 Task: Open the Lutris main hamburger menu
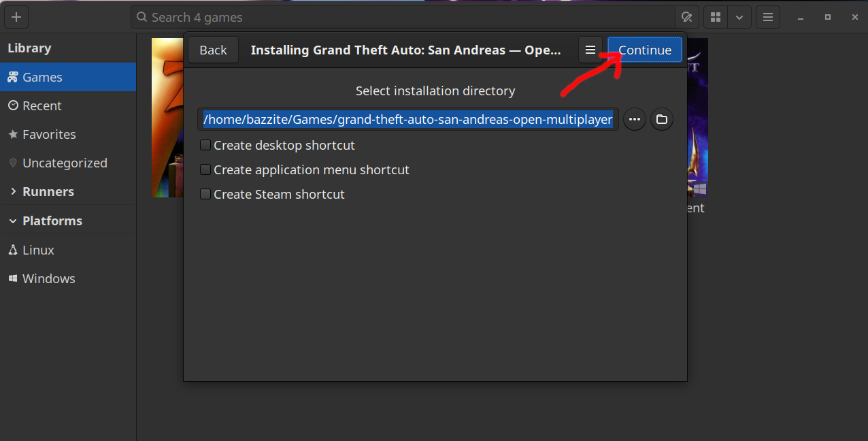[767, 17]
